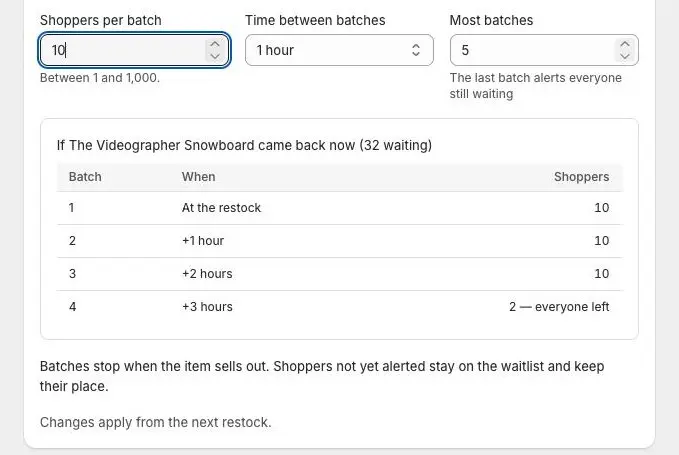
Task: Click shoppers count 10 in 'At the restock' row
Action: 601,208
